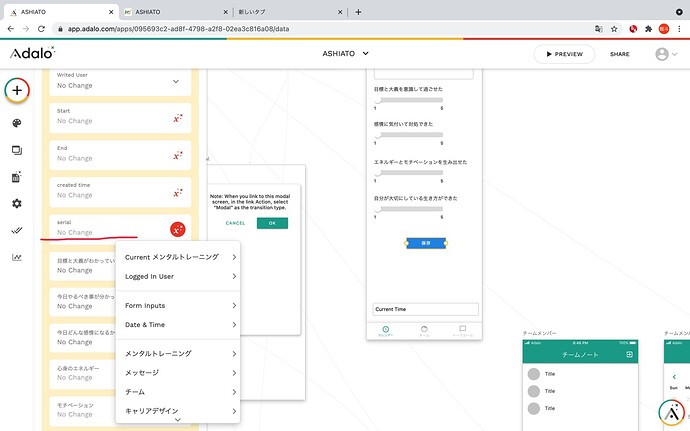
Task: Click the browser back arrow
Action: [11, 29]
